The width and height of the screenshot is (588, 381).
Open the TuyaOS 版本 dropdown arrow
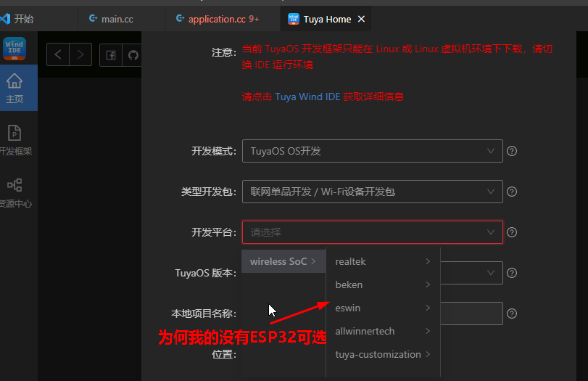tap(491, 273)
